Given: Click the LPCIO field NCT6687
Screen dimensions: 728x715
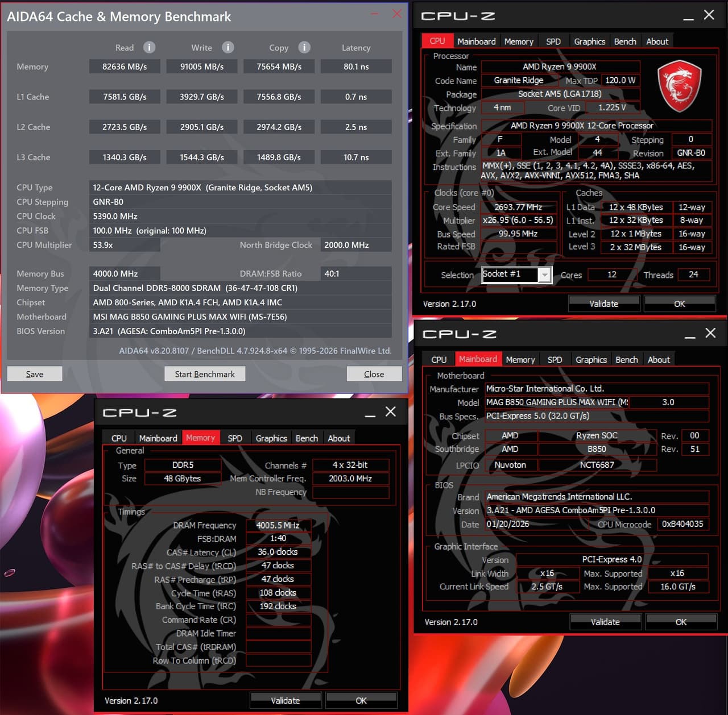Looking at the screenshot, I should pos(597,465).
